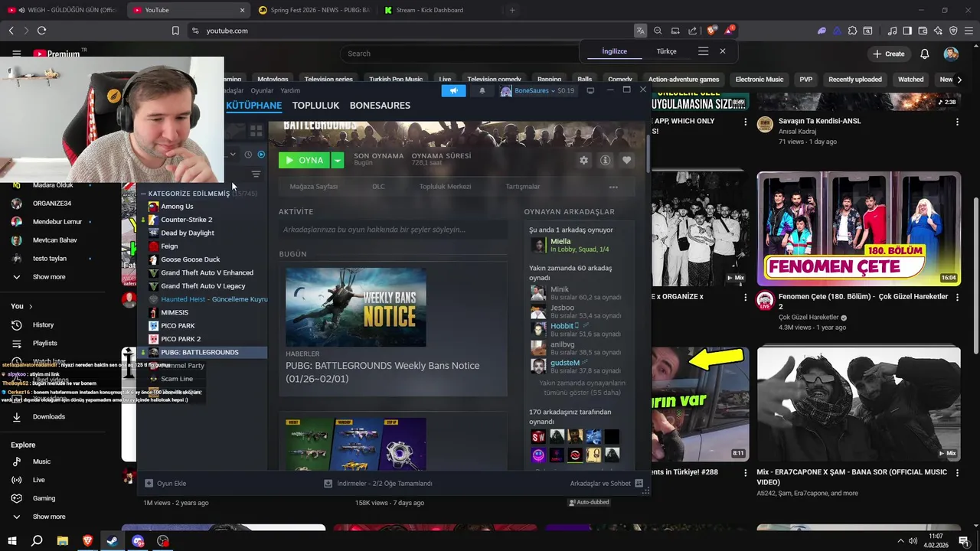The height and width of the screenshot is (551, 980).
Task: Open File Explorer from taskbar
Action: click(x=62, y=541)
